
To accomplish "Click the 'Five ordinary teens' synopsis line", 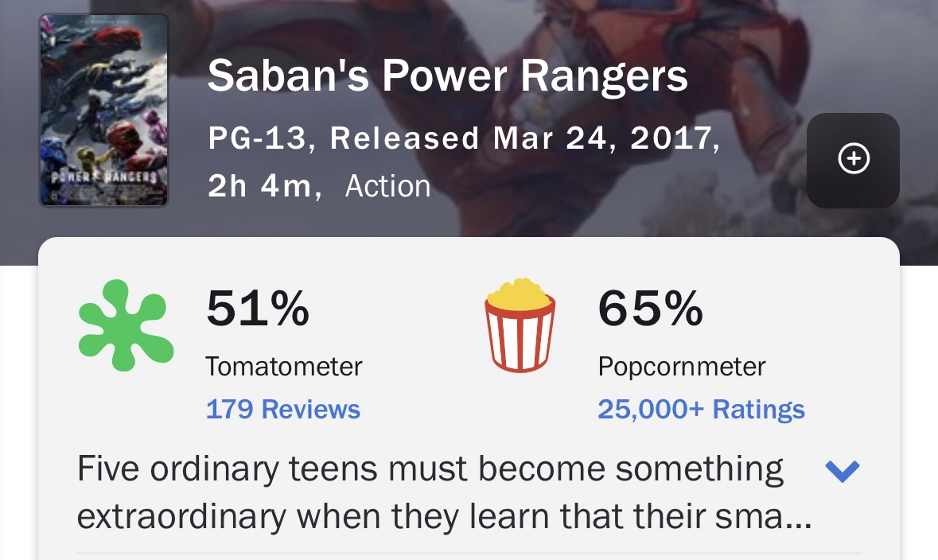I will pos(430,469).
